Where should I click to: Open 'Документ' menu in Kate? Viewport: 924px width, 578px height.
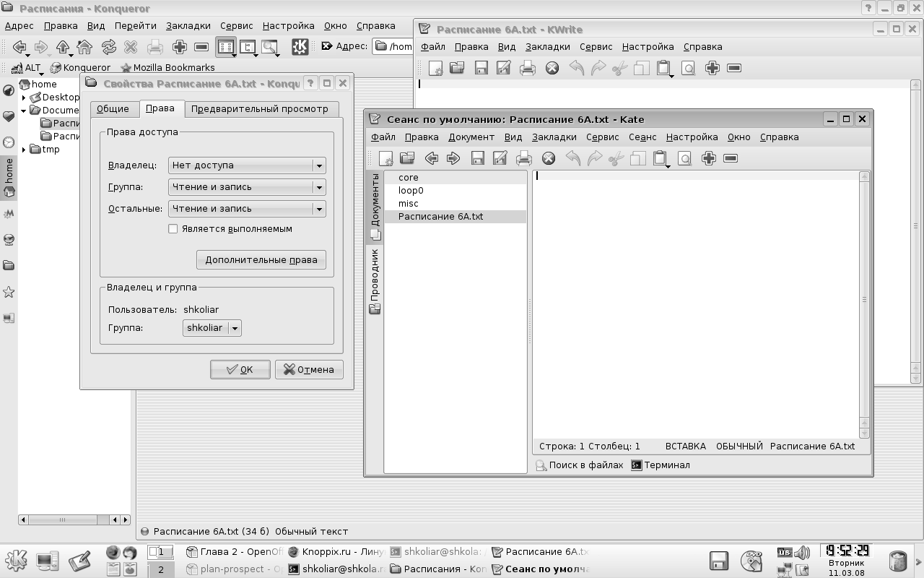tap(471, 137)
